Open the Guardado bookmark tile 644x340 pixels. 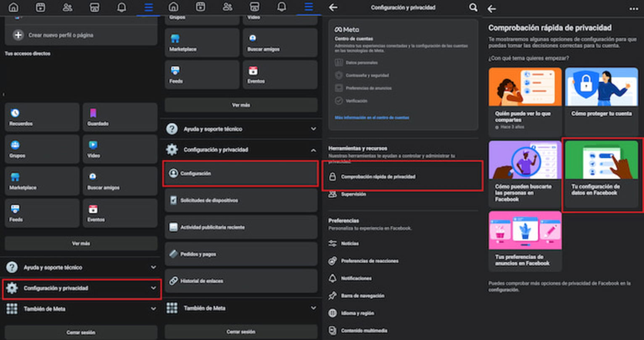tap(120, 118)
